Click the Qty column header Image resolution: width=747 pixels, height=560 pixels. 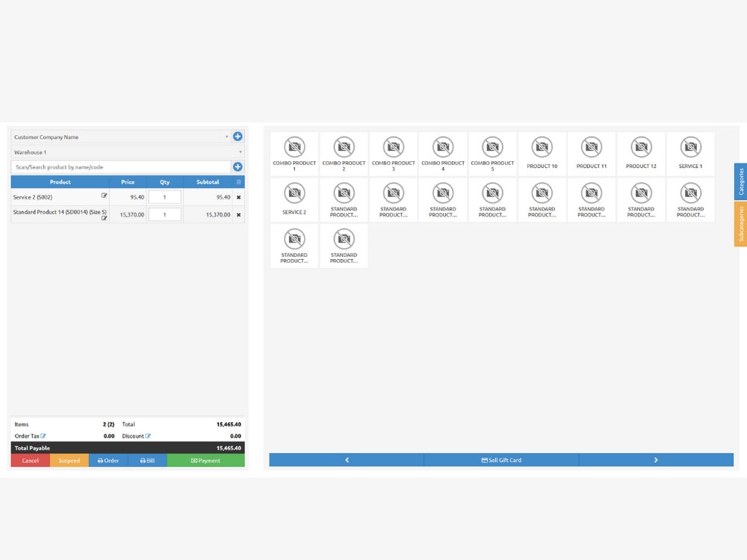coord(165,182)
